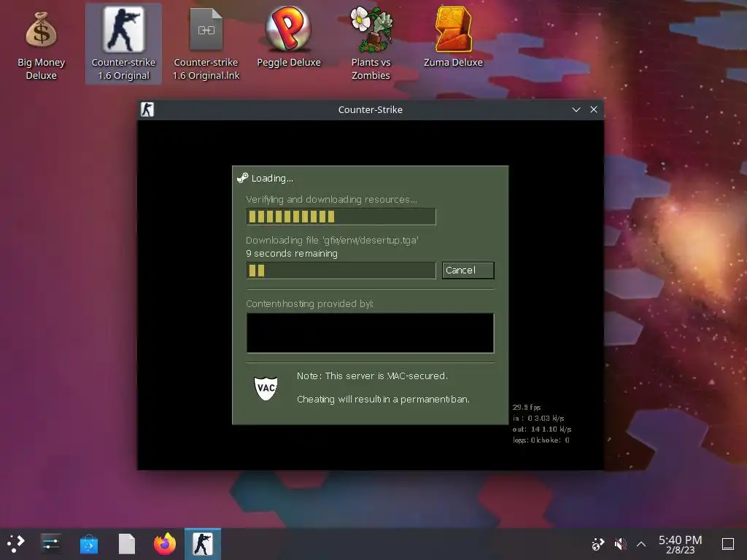Open the file manager taskbar icon

tap(127, 544)
